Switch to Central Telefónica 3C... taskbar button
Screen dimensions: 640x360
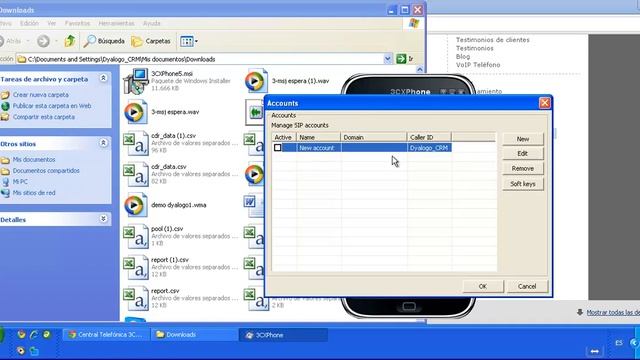(x=106, y=335)
